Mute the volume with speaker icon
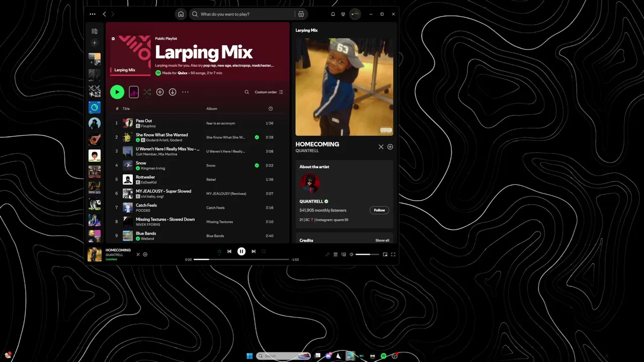The width and height of the screenshot is (644, 362). 351,254
